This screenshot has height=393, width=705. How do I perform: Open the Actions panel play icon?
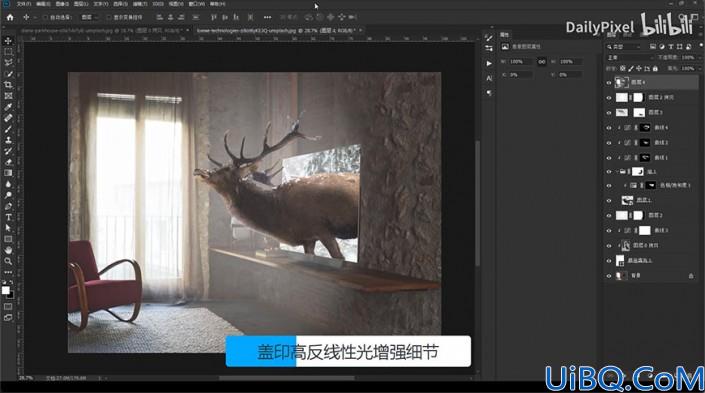point(489,63)
